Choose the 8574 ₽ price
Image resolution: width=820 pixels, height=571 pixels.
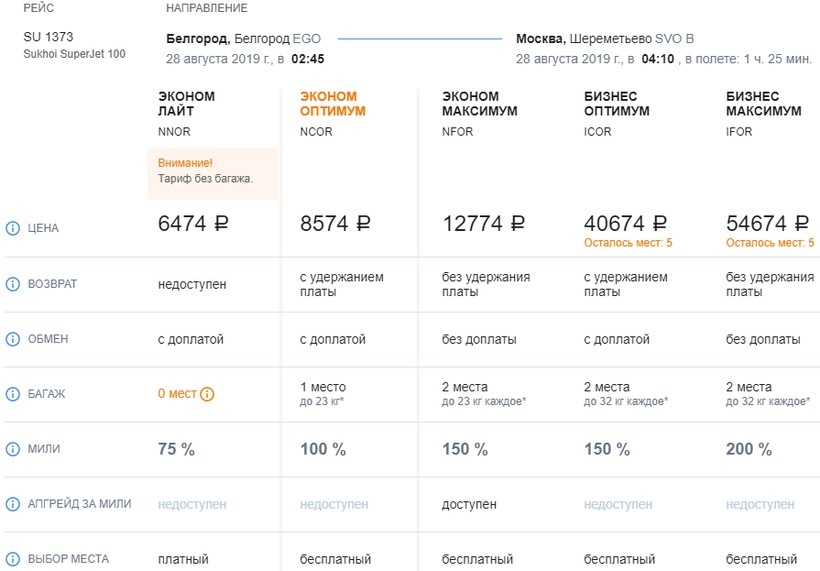click(336, 224)
